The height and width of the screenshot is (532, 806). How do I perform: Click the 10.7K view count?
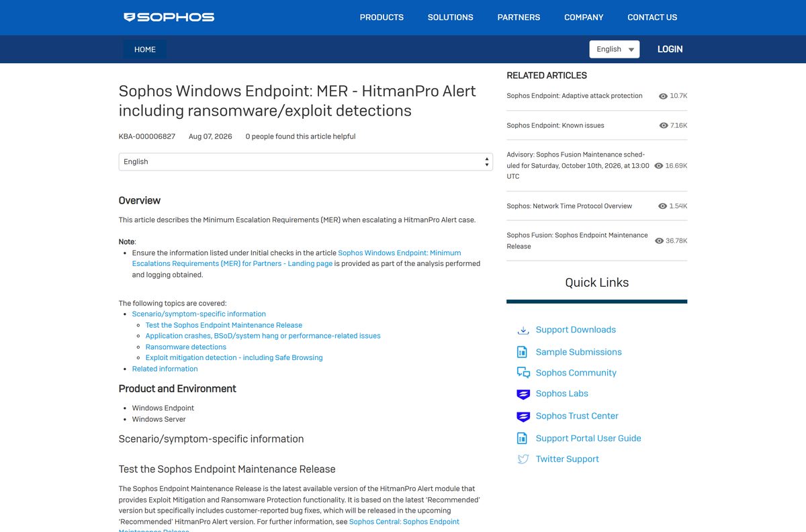click(x=678, y=96)
